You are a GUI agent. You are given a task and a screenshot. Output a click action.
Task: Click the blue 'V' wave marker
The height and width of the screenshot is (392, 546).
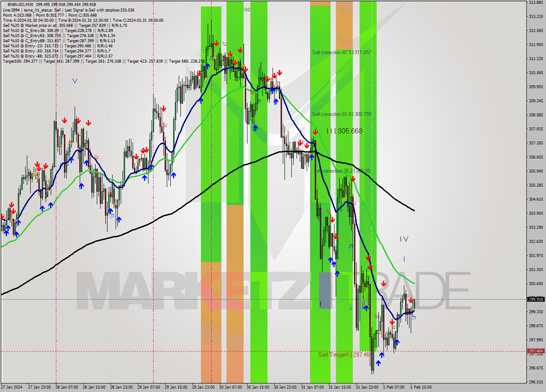pyautogui.click(x=75, y=81)
